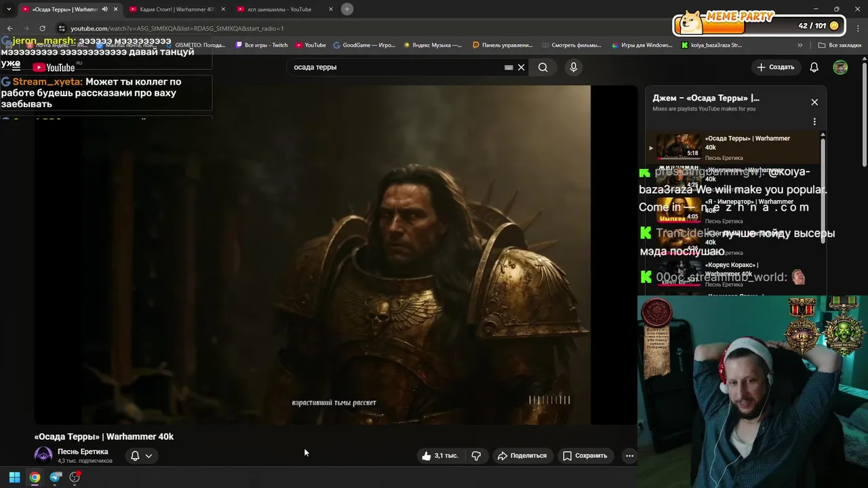Open the tab search dropdown arrow
The image size is (868, 488).
pyautogui.click(x=8, y=9)
